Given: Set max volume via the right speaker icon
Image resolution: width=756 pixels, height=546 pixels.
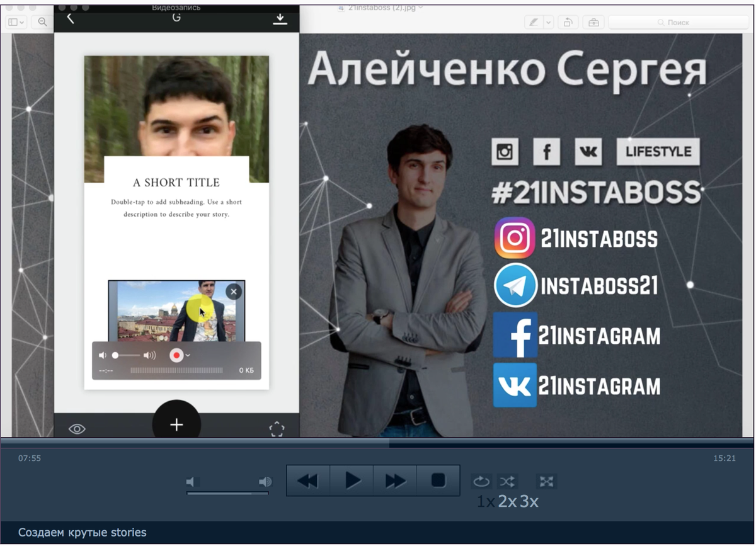Looking at the screenshot, I should click(x=265, y=482).
